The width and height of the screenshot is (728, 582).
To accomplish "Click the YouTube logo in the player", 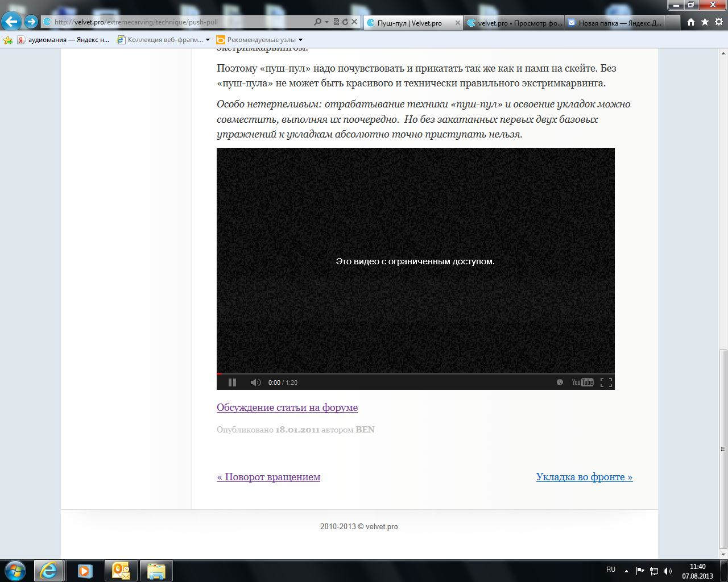I will (x=582, y=383).
